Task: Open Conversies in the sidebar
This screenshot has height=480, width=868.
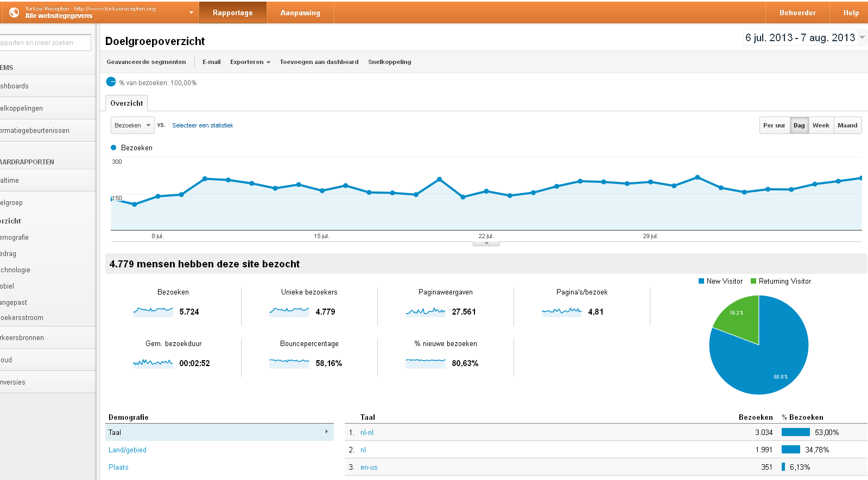Action: coord(48,382)
